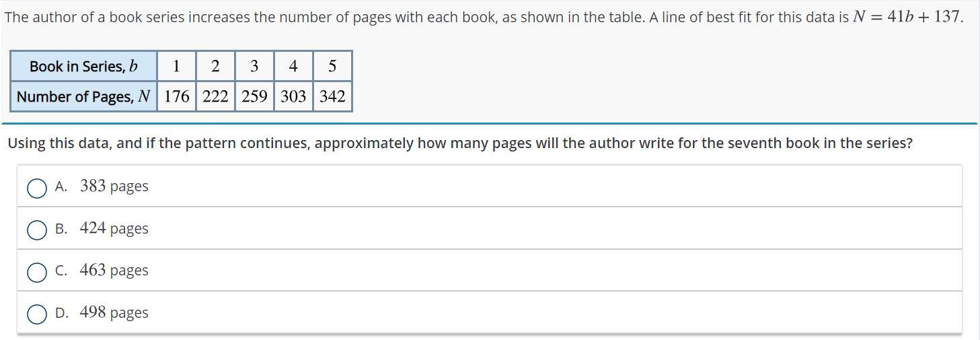The width and height of the screenshot is (980, 340).
Task: Choose option B radio button
Action: (x=37, y=230)
